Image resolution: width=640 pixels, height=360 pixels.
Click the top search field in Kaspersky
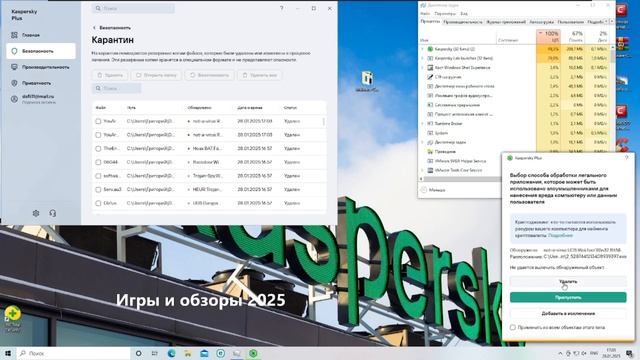[x=133, y=8]
